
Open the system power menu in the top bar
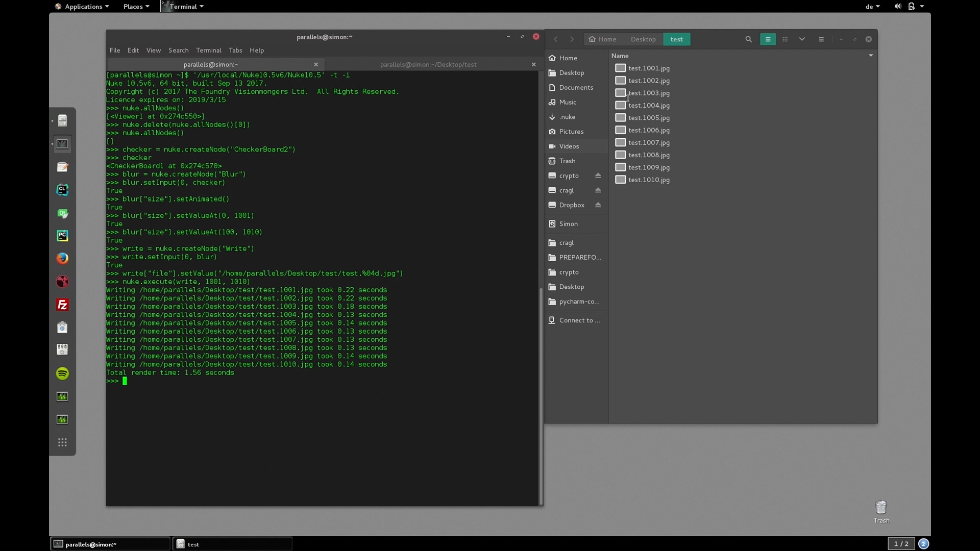916,7
